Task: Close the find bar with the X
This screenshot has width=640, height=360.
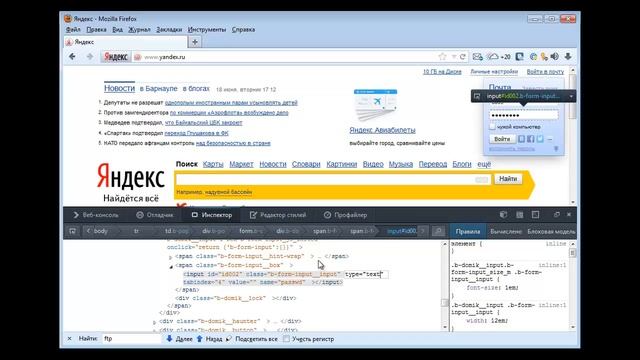Action: (x=69, y=338)
